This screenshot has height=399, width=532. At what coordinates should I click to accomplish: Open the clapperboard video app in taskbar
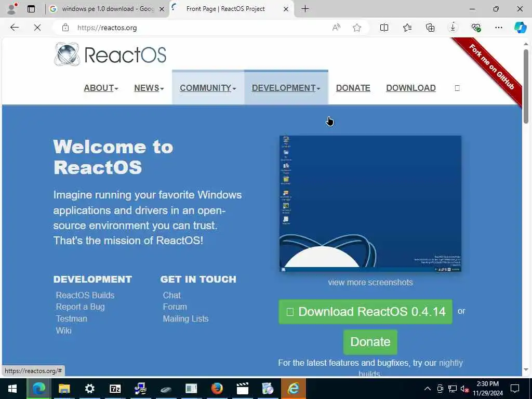(x=242, y=389)
